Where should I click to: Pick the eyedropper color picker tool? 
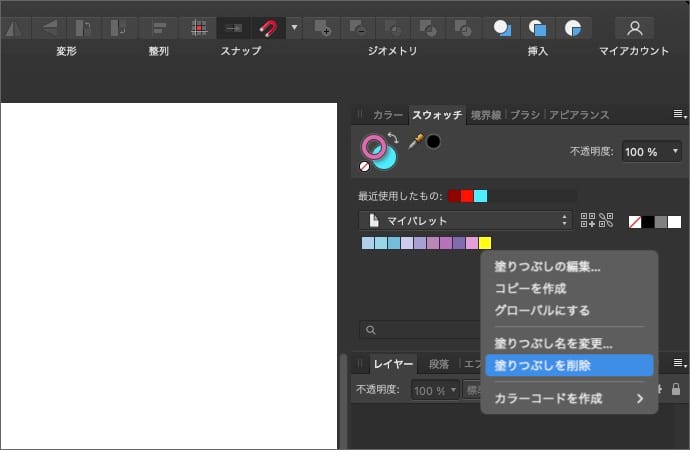click(x=415, y=142)
